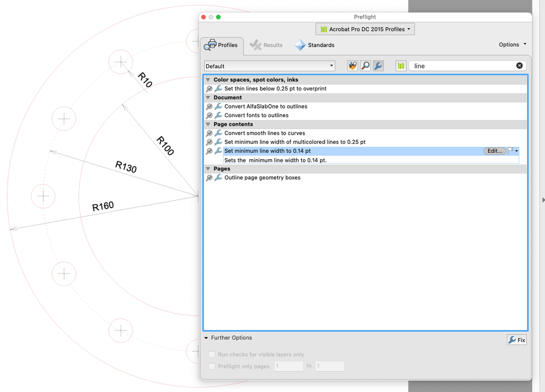
Task: Switch to the Results tab
Action: 266,45
